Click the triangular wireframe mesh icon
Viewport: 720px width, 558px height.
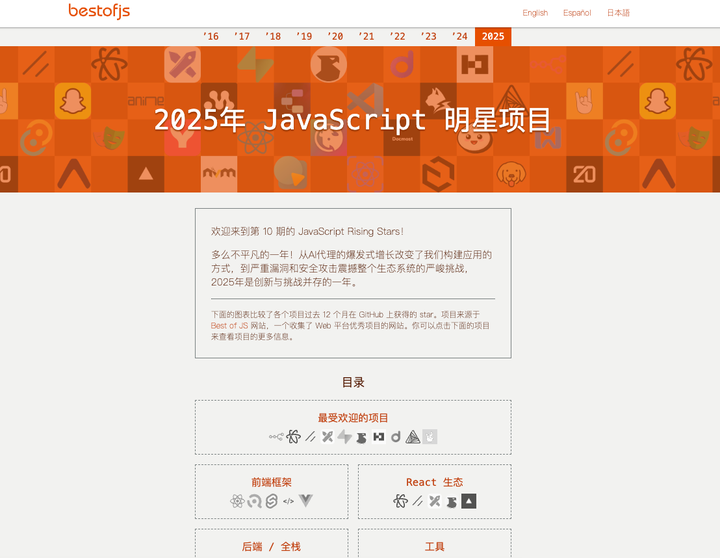tap(413, 437)
